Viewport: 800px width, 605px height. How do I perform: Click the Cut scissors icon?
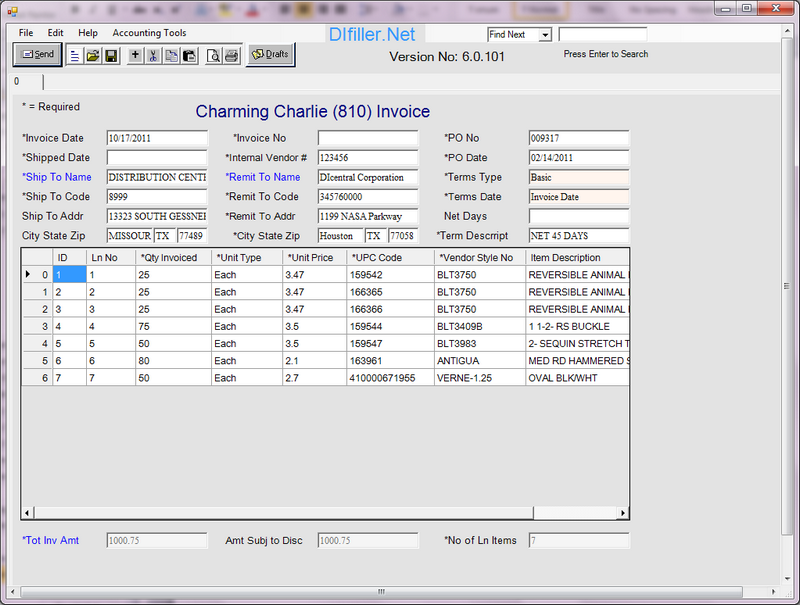pos(153,56)
